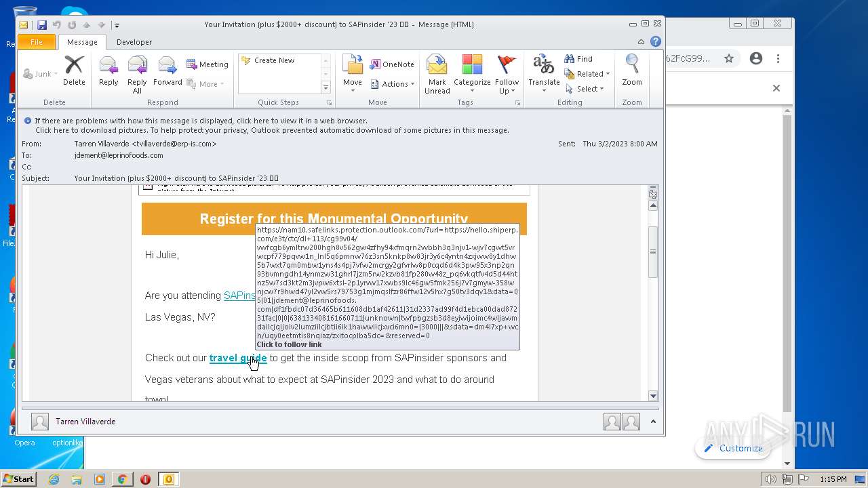Send message to OneNote

pos(392,64)
